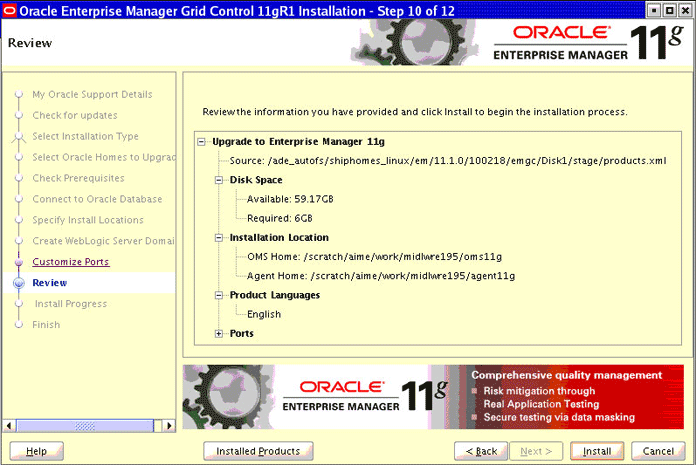Viewport: 696px width, 465px height.
Task: Open the Customize Ports step link
Action: pyautogui.click(x=71, y=262)
